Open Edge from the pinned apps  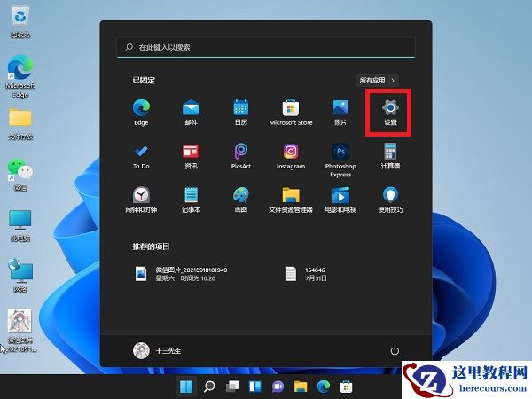(x=141, y=113)
